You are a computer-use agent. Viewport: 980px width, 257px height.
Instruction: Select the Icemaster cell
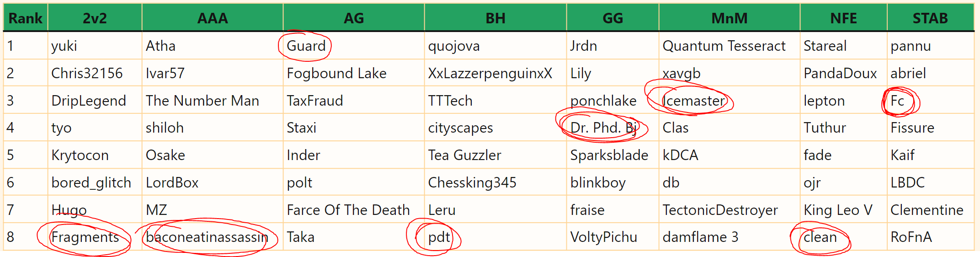click(730, 101)
